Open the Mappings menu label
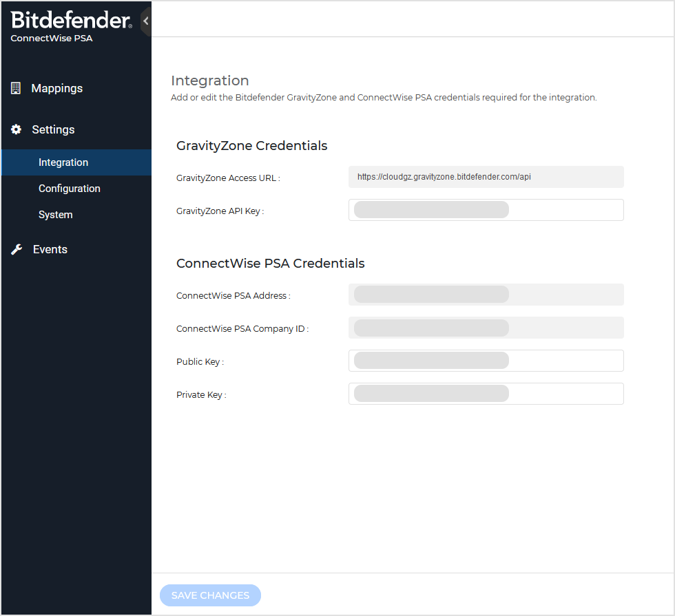Viewport: 675px width, 616px height. (x=57, y=88)
